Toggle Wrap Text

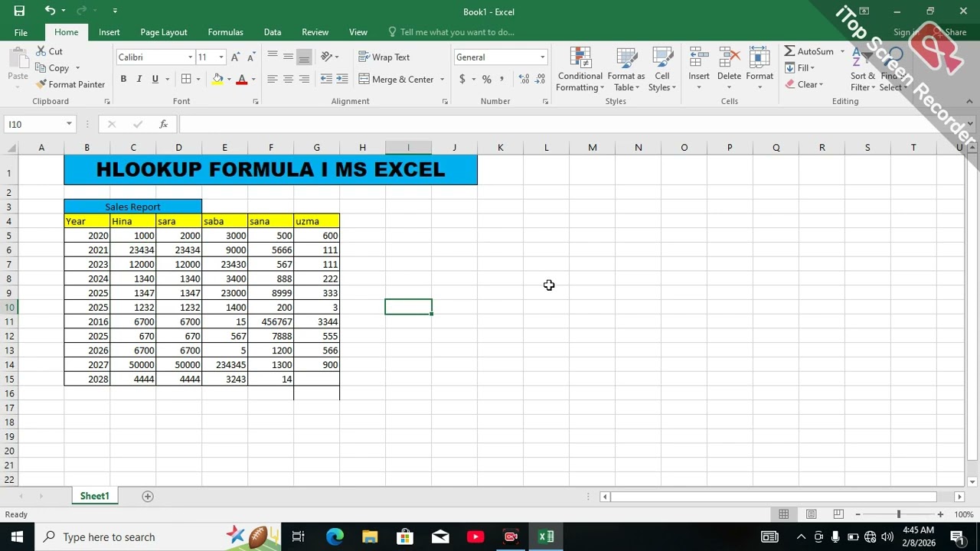pos(384,57)
